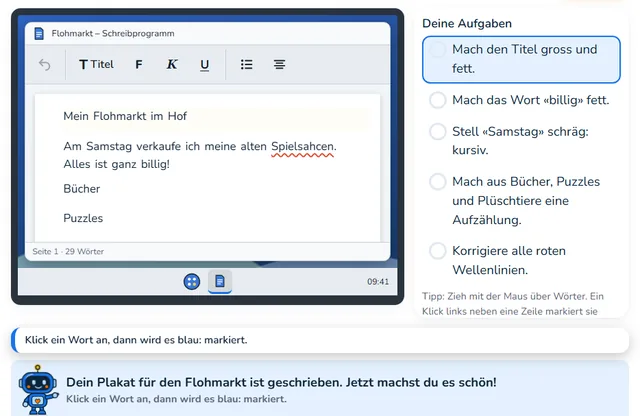
Task: Click the hint bar 'Klick ein Wort an' below the screen
Action: click(x=320, y=340)
